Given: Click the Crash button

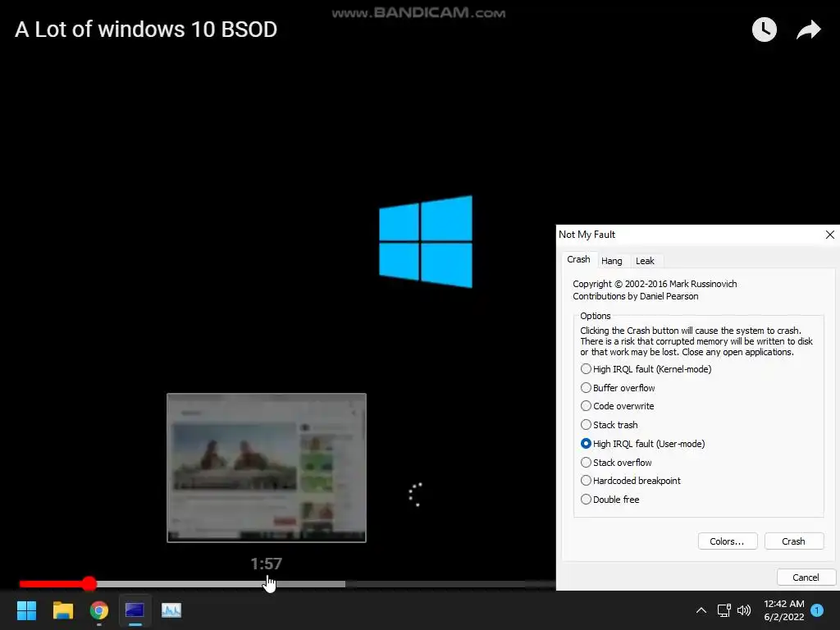Looking at the screenshot, I should 793,541.
